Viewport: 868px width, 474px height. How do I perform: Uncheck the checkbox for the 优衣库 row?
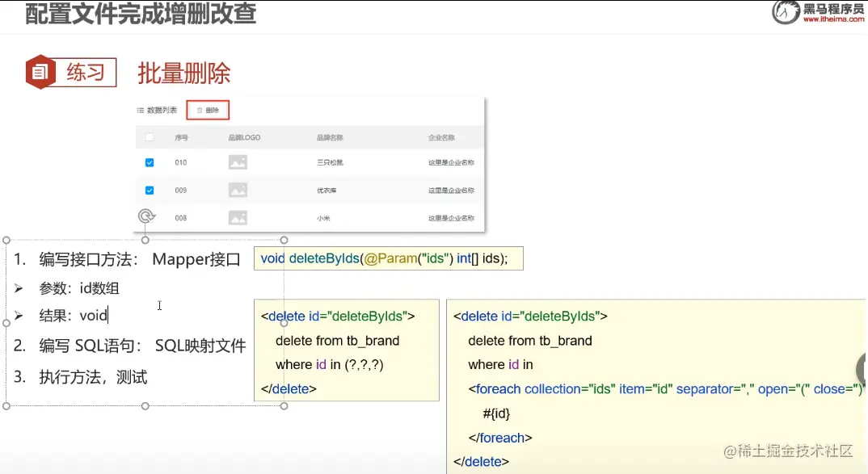(x=149, y=190)
